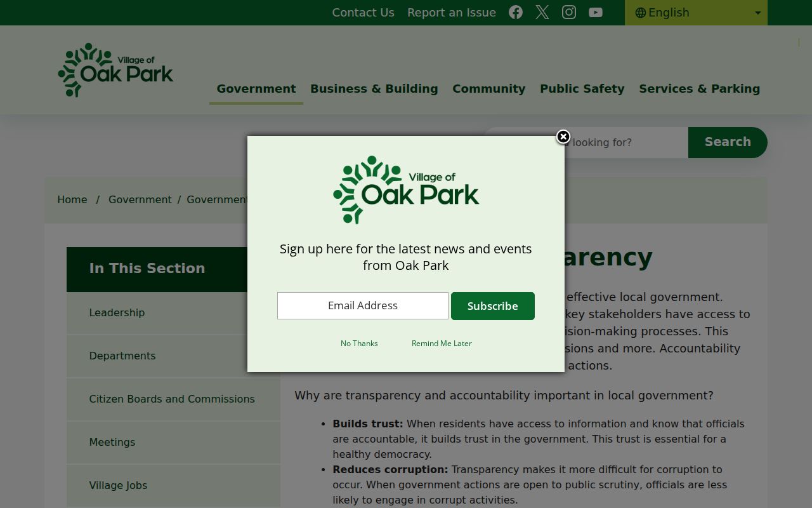Click the Village of Oak Park header logo
Screen dimensions: 812x508
115,70
